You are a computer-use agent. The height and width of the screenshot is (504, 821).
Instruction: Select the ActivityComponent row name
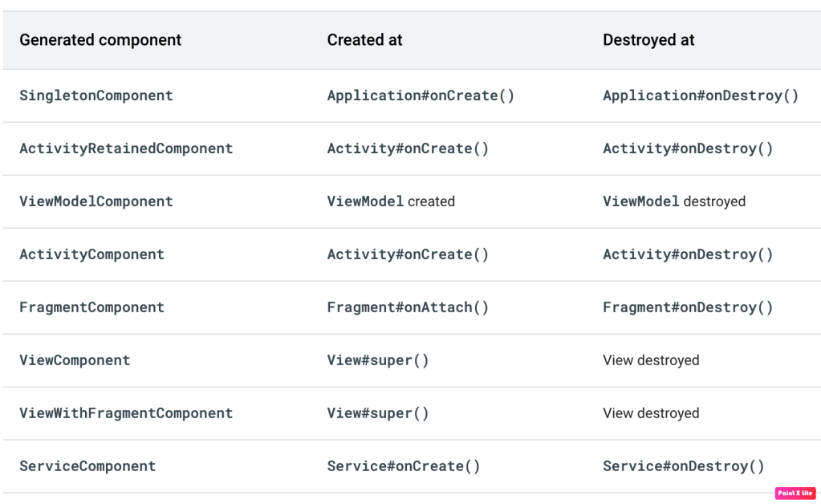tap(91, 254)
